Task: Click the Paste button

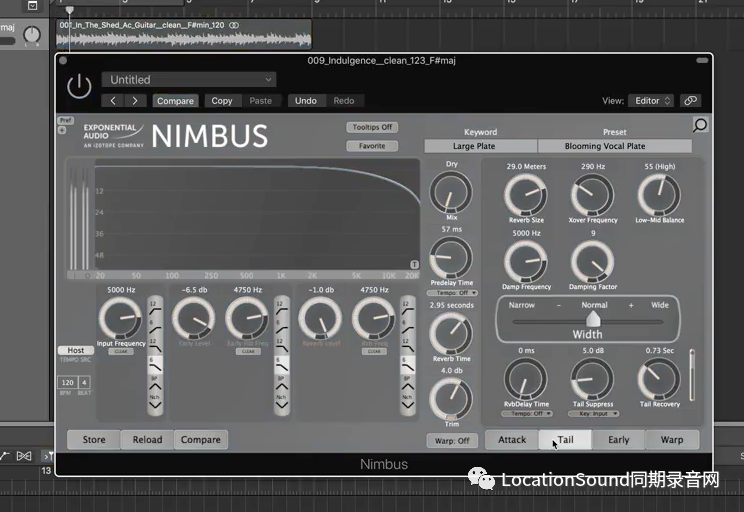Action: click(260, 101)
